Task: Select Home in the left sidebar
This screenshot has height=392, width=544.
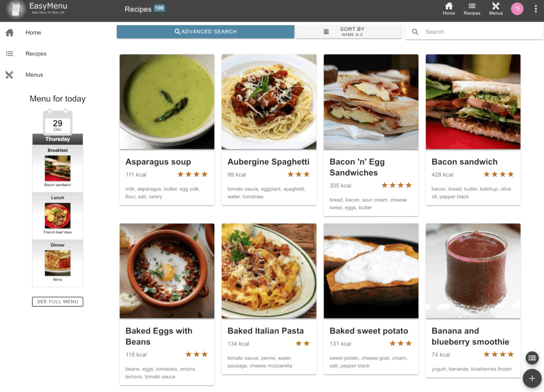Action: (x=33, y=32)
